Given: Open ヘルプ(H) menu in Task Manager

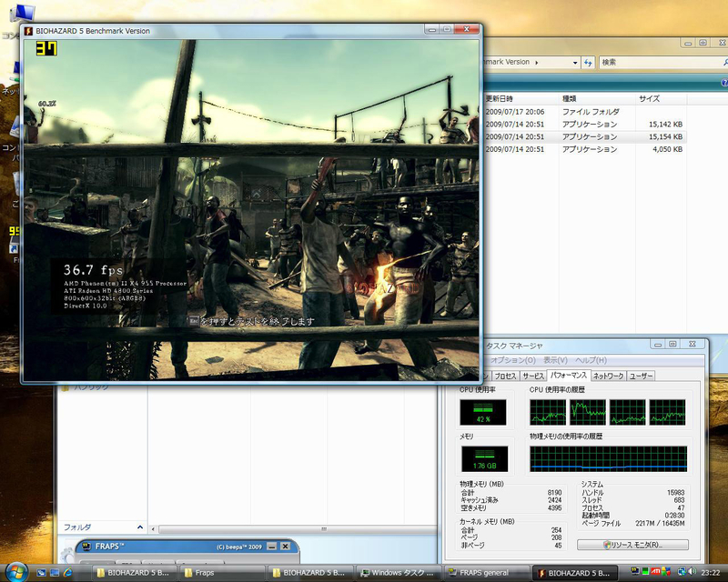Looking at the screenshot, I should (591, 360).
